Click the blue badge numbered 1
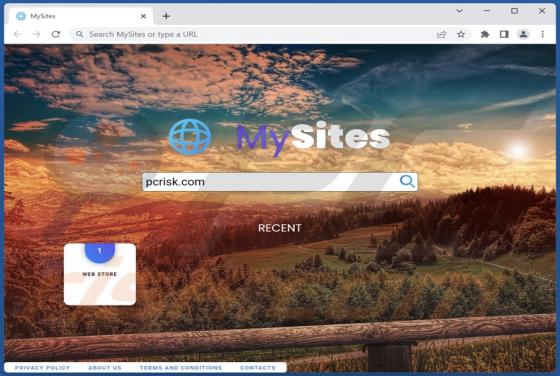Screen dimensions: 560x376 [x=100, y=252]
